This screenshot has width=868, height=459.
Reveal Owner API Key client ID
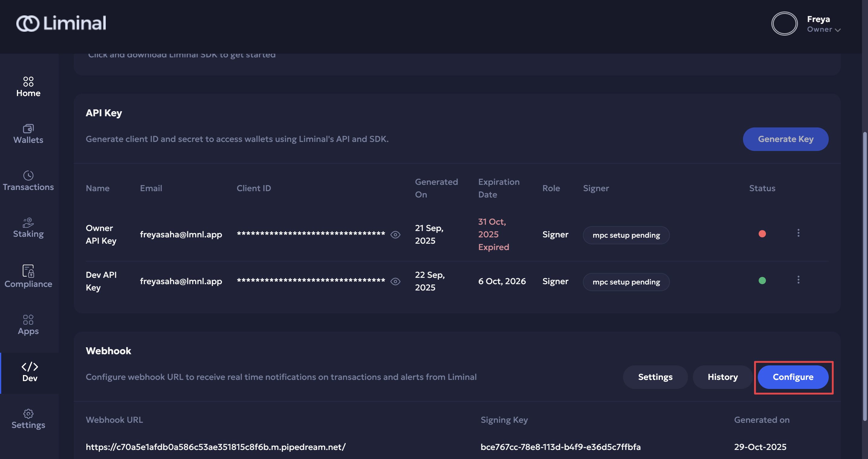[x=395, y=235]
